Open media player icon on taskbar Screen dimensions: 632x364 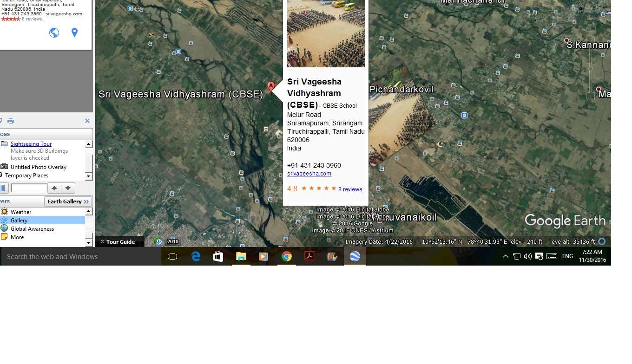pos(263,256)
